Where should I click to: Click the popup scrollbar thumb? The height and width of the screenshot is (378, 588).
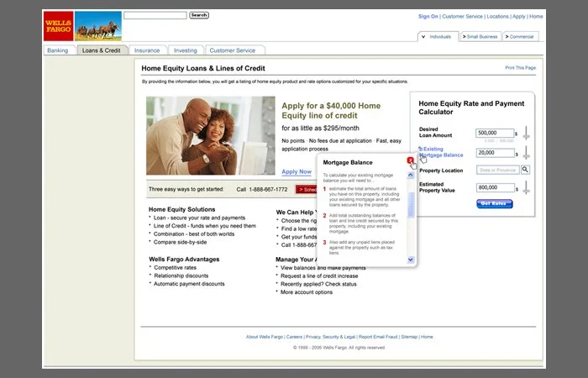click(411, 205)
